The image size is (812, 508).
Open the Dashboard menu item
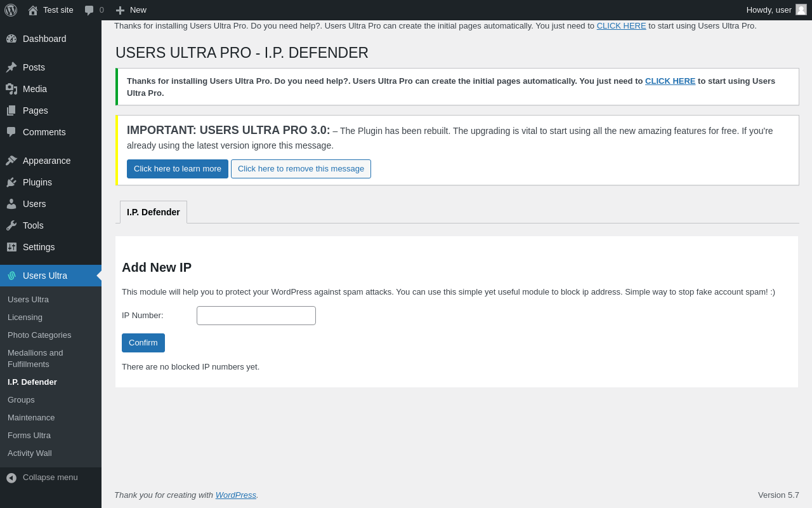tap(44, 39)
